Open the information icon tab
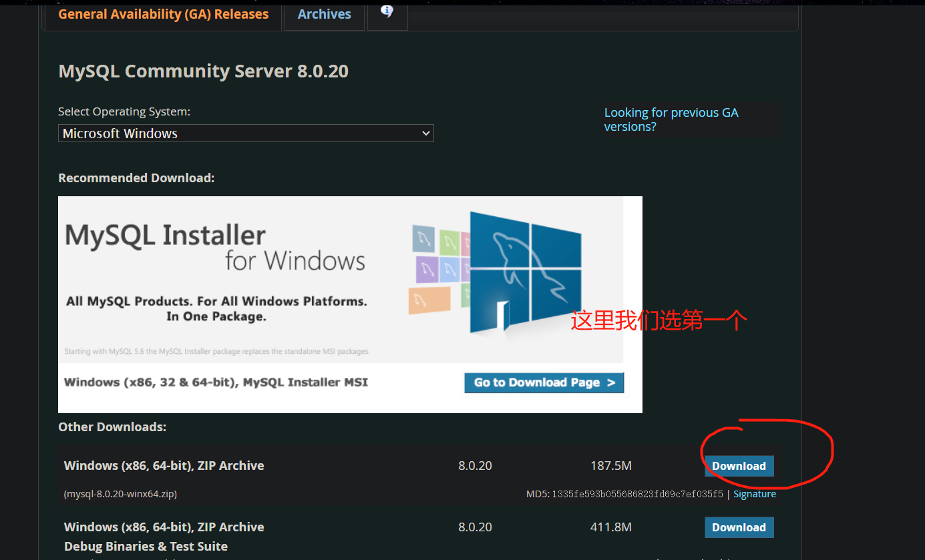Viewport: 925px width, 560px height. coord(387,13)
